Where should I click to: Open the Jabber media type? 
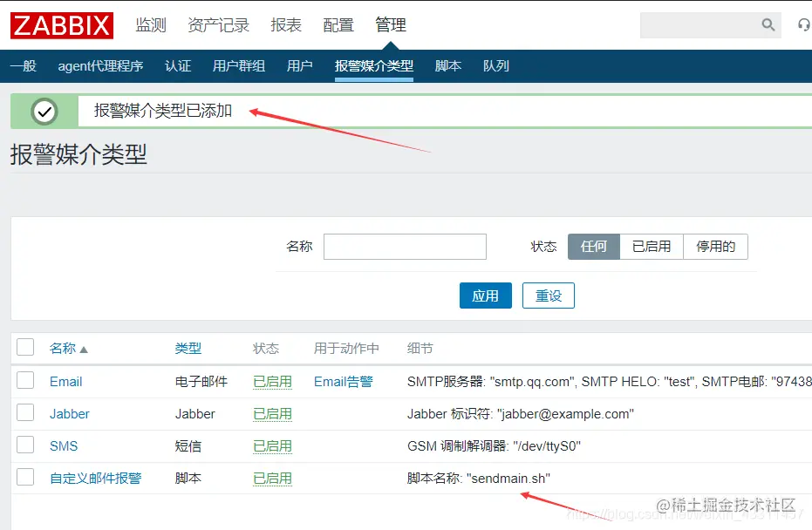click(x=70, y=413)
